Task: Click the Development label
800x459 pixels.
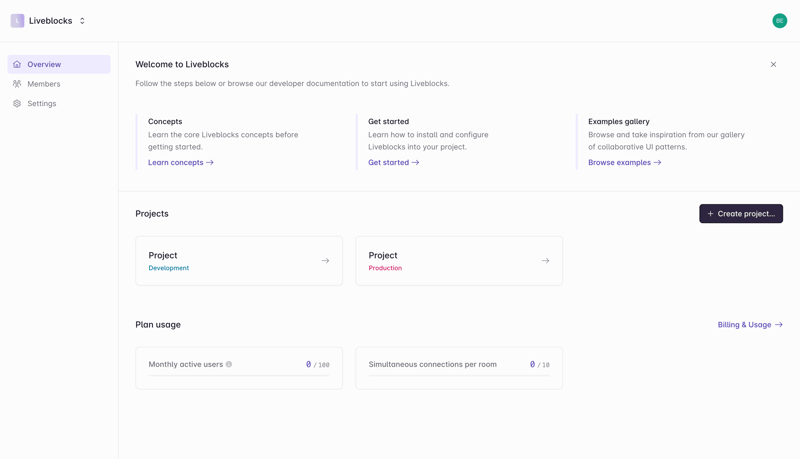Action: (x=168, y=268)
